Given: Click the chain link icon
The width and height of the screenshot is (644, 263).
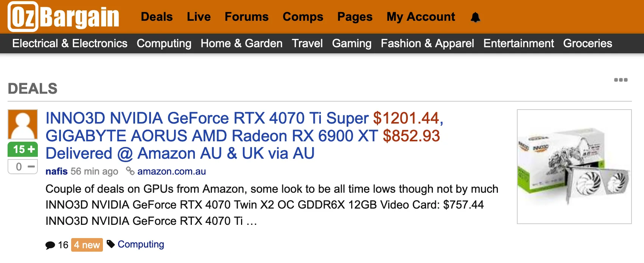Looking at the screenshot, I should 130,171.
